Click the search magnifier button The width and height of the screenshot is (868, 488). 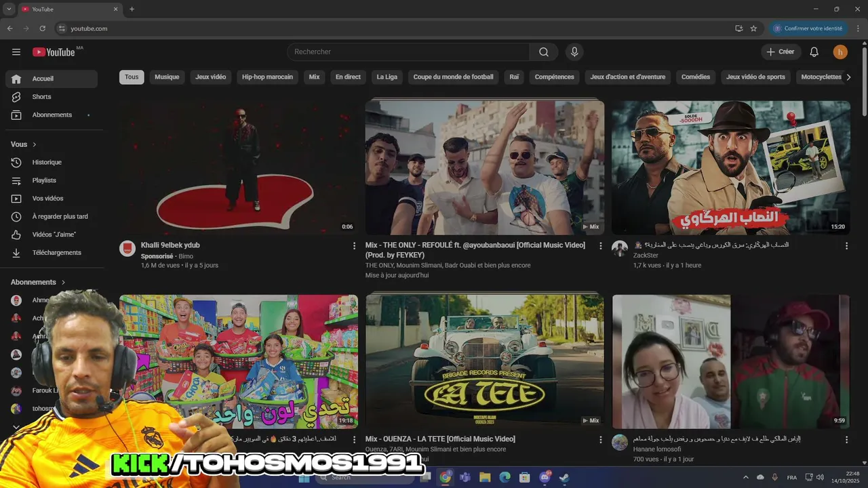tap(544, 52)
